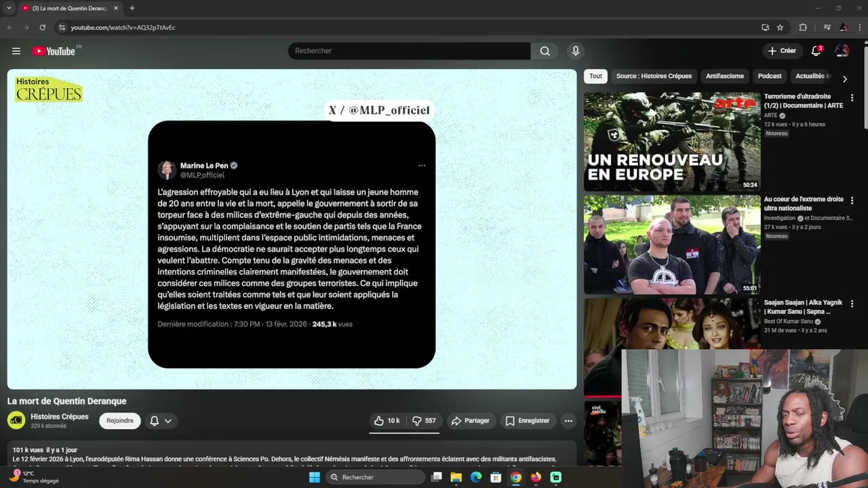Click the install/cast icon in address bar

pyautogui.click(x=765, y=27)
